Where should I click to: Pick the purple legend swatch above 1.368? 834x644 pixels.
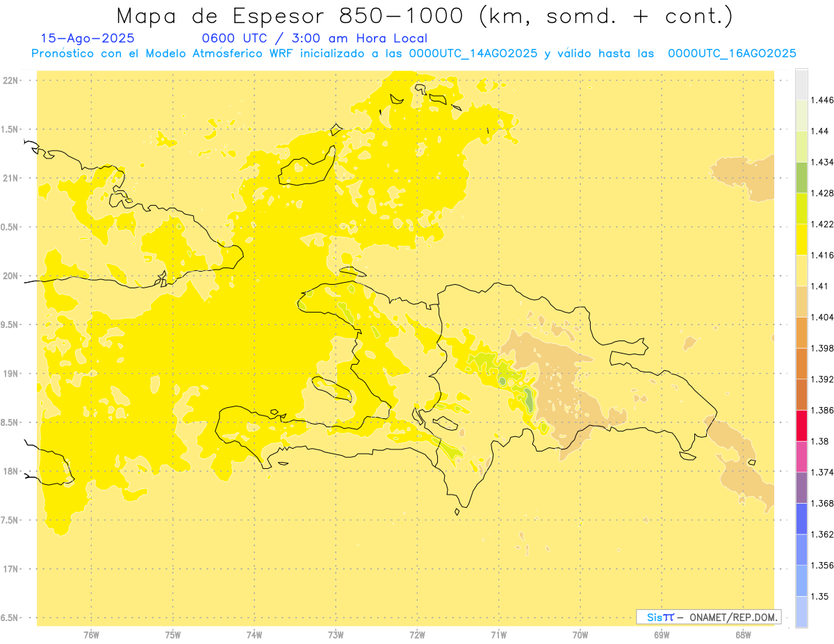(x=801, y=488)
